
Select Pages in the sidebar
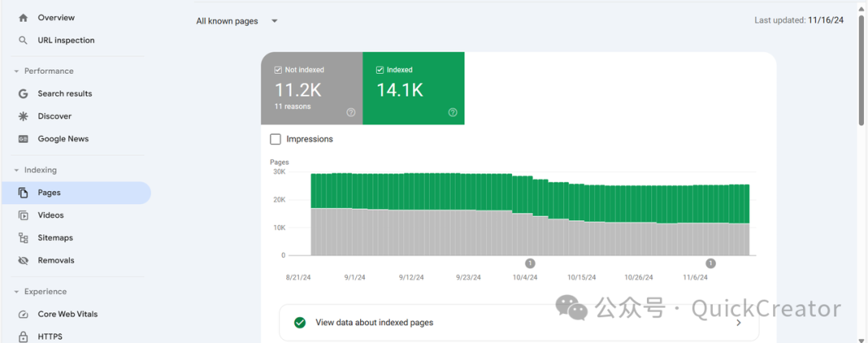pyautogui.click(x=49, y=193)
